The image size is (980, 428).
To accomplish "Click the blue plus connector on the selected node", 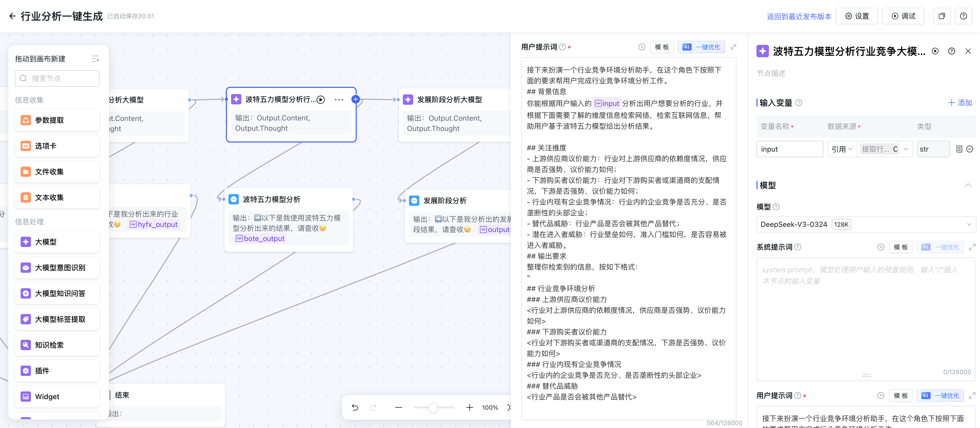I will pos(355,99).
